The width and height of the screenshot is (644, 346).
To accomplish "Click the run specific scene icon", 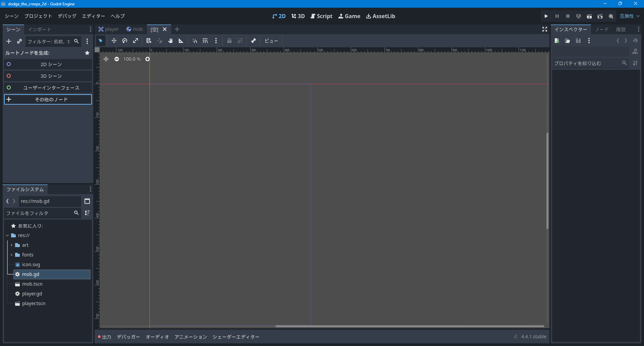I will coord(600,16).
